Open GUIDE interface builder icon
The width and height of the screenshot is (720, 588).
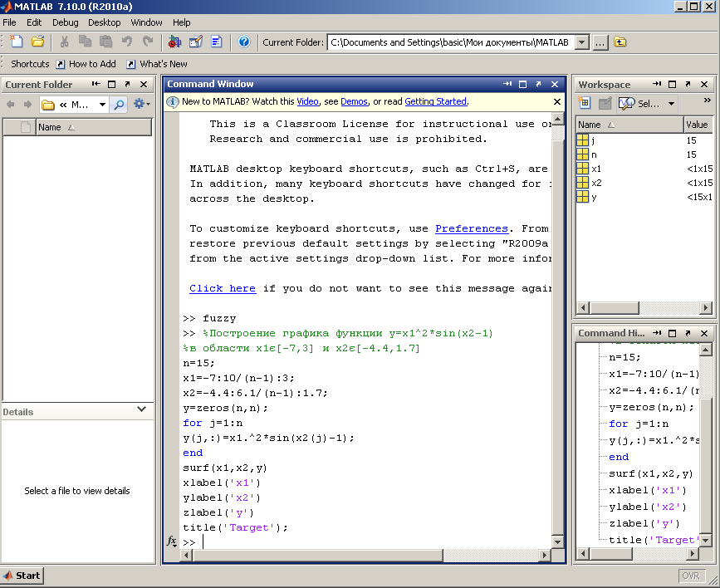[x=196, y=42]
